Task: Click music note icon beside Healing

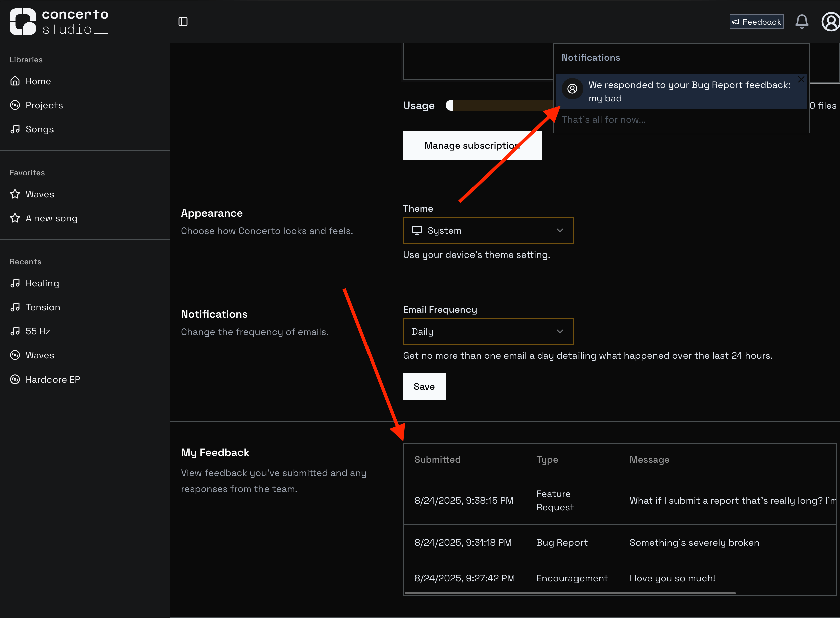Action: point(15,283)
